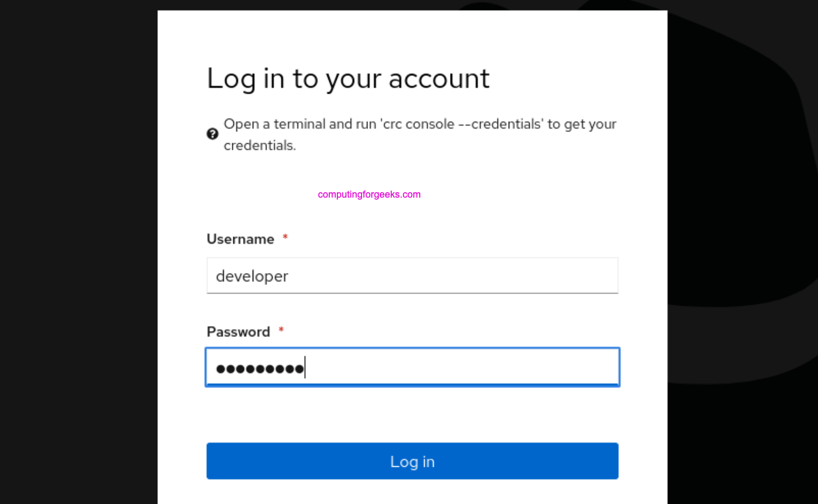Click the red asterisk beside Username

[x=285, y=237]
